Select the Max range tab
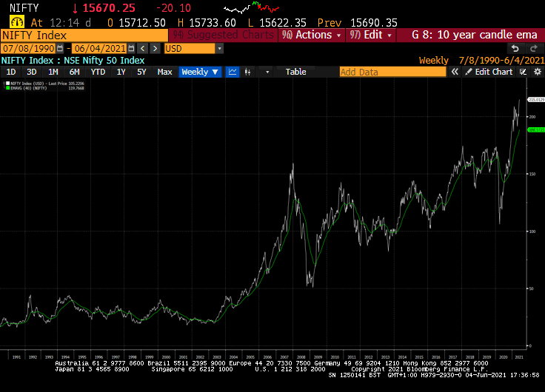 164,72
